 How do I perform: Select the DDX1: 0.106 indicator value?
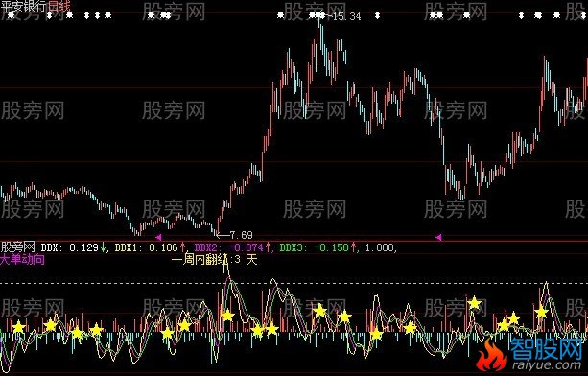pos(146,247)
